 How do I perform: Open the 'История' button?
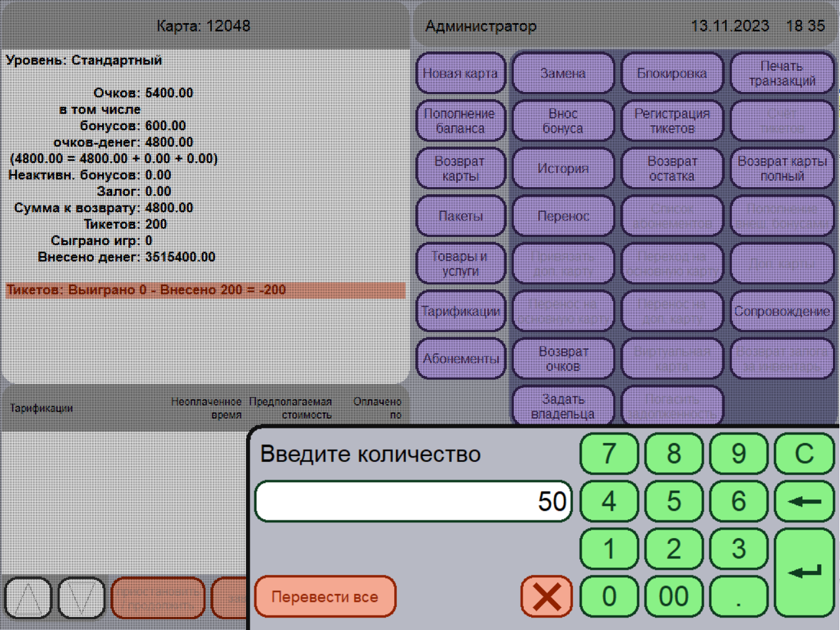563,168
